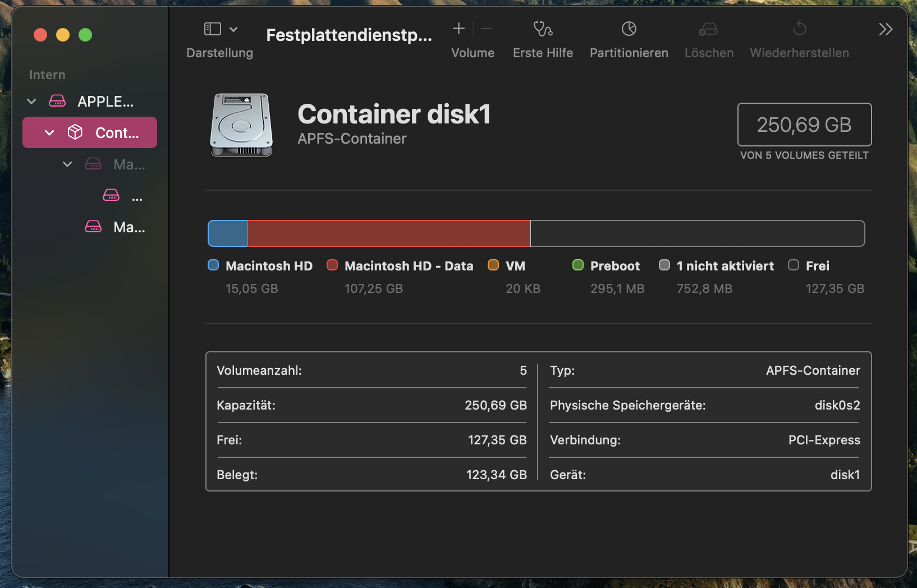Click the Wiederherstellen restore icon
Image resolution: width=917 pixels, height=588 pixels.
[799, 29]
